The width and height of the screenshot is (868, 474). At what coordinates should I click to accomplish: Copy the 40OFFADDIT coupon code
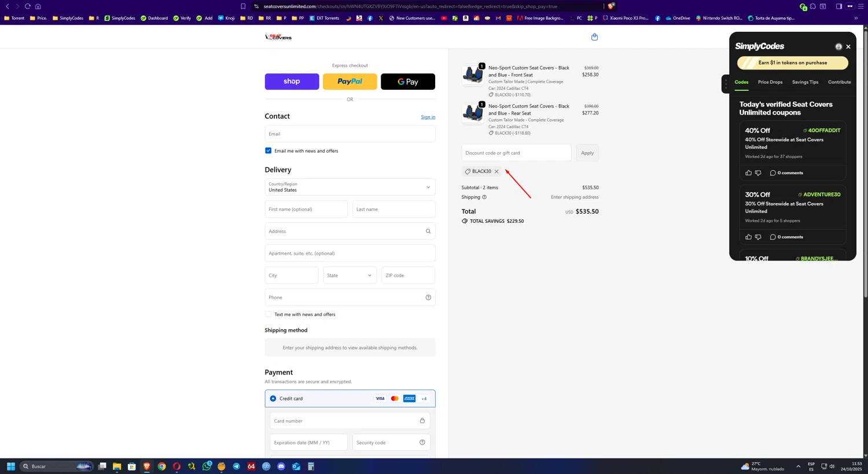click(x=822, y=130)
